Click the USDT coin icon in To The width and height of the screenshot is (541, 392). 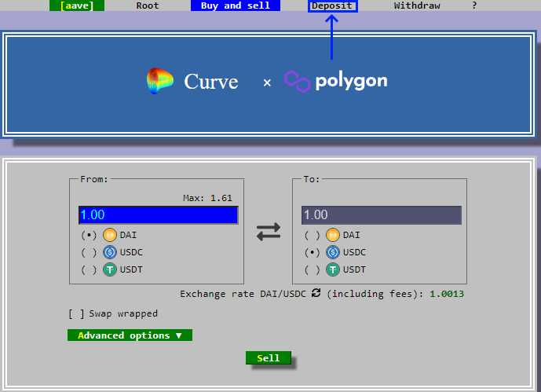333,269
